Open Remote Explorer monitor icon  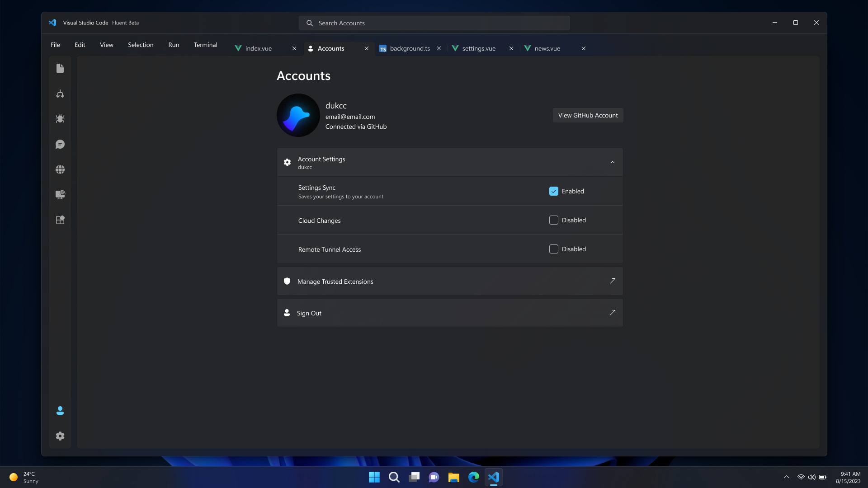60,195
